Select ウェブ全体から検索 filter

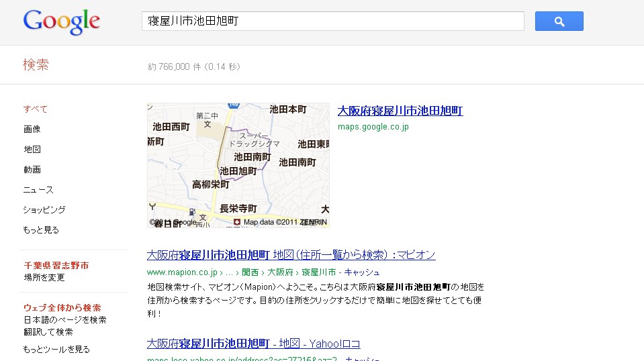62,308
